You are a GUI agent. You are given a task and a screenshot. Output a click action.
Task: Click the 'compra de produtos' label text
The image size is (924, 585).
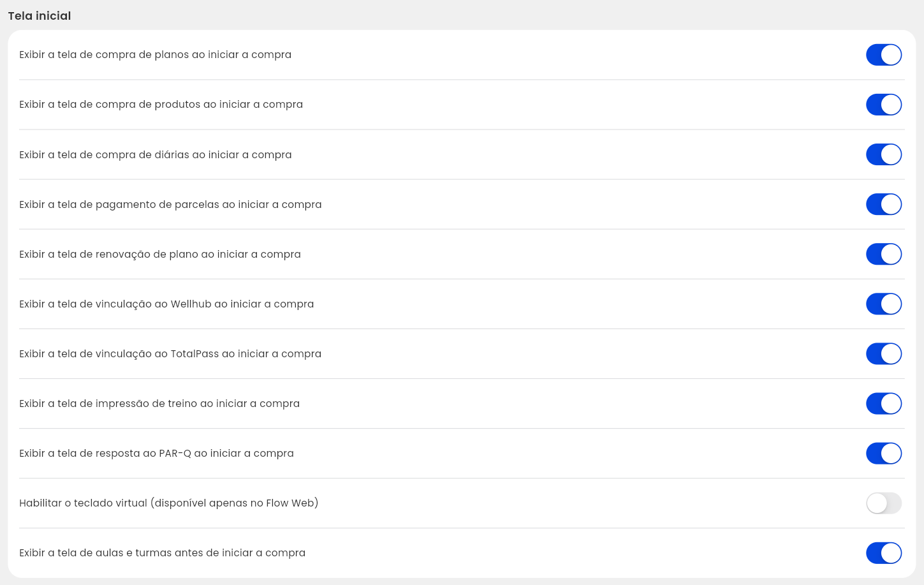click(x=161, y=105)
